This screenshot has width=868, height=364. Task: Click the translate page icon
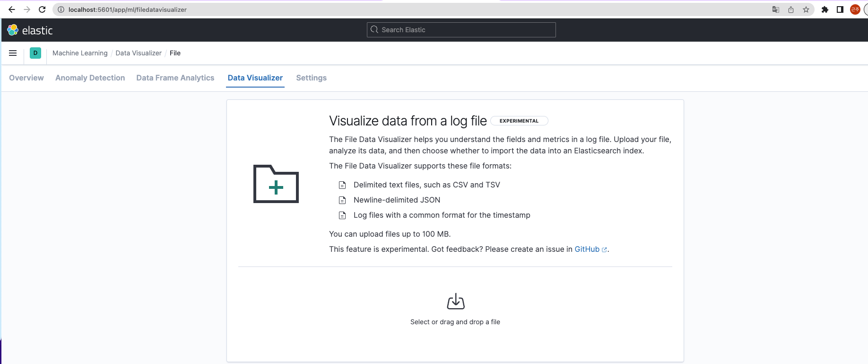(776, 9)
